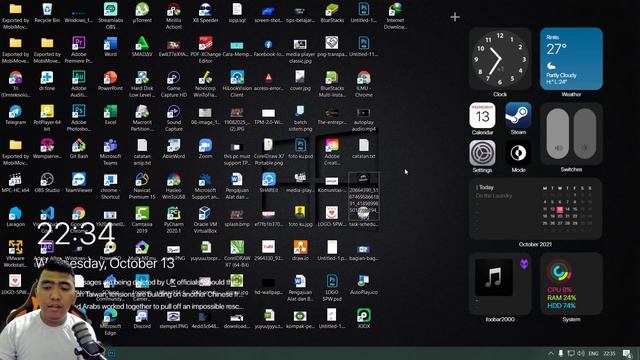
Task: Open PDF-XChange Editor shortcut
Action: click(205, 49)
